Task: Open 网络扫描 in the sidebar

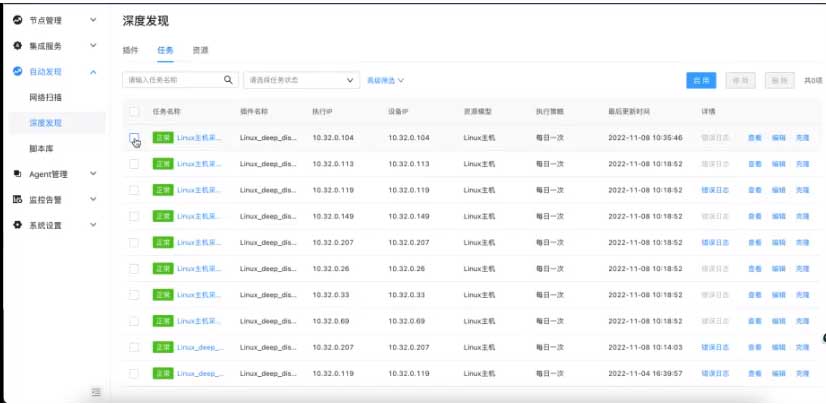Action: coord(46,97)
